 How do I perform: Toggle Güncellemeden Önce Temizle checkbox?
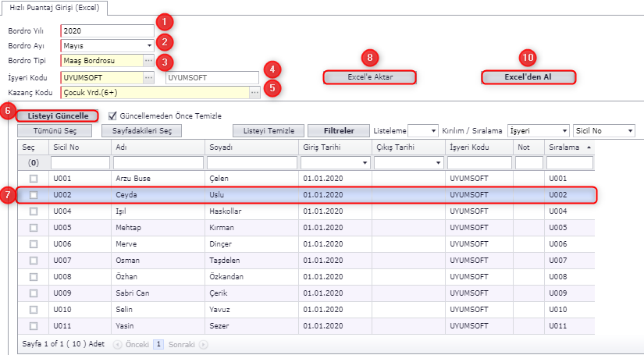coord(113,115)
